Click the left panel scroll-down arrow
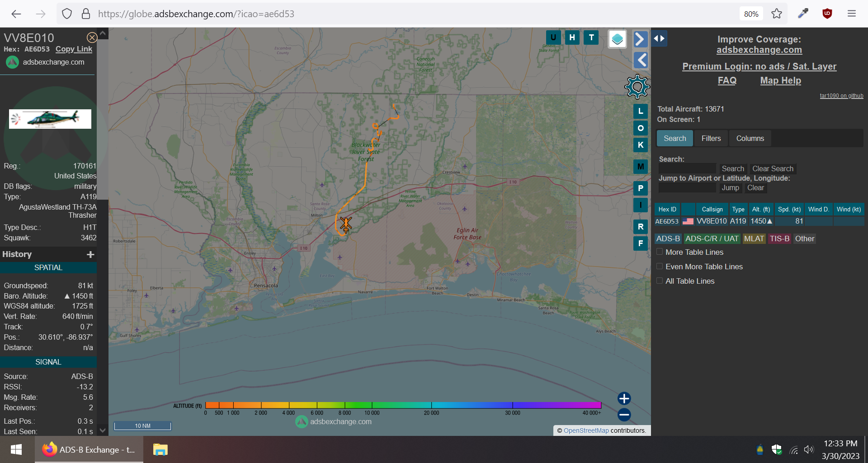Image resolution: width=868 pixels, height=463 pixels. (103, 430)
